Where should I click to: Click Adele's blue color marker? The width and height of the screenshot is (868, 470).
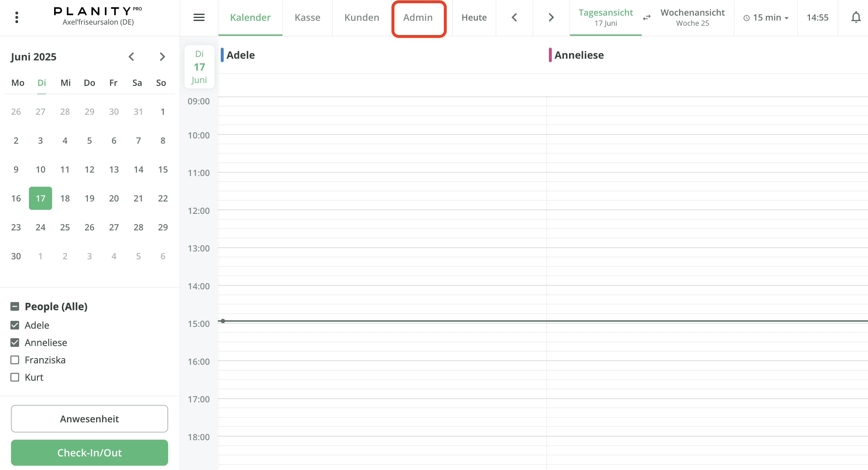tap(222, 55)
